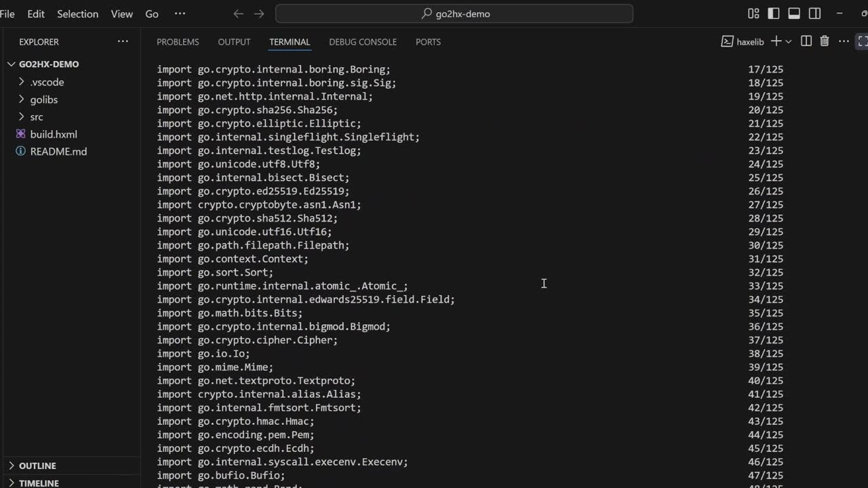Screen dimensions: 868x488
Task: Switch to the PROBLEMS tab
Action: 178,42
